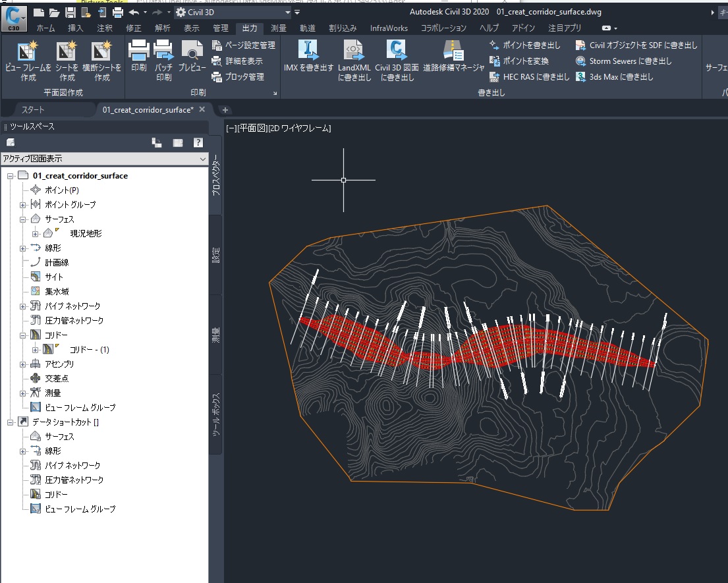
Task: Click Export Points (ポイントを書き出し)
Action: (524, 45)
